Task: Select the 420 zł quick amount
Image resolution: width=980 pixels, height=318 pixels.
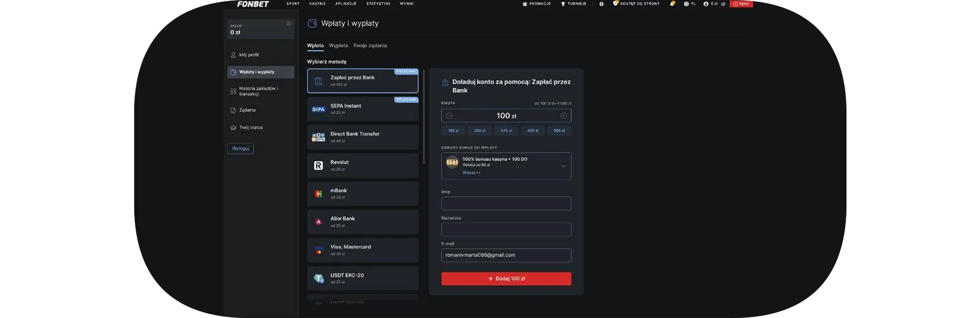Action: [533, 130]
